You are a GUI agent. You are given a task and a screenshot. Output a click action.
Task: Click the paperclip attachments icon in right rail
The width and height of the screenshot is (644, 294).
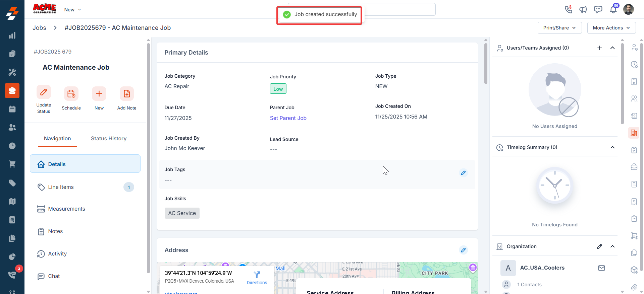click(634, 287)
